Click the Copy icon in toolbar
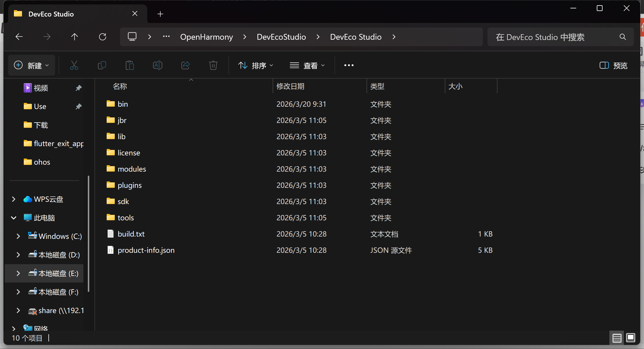Screen dimensions: 644x349 pos(102,65)
